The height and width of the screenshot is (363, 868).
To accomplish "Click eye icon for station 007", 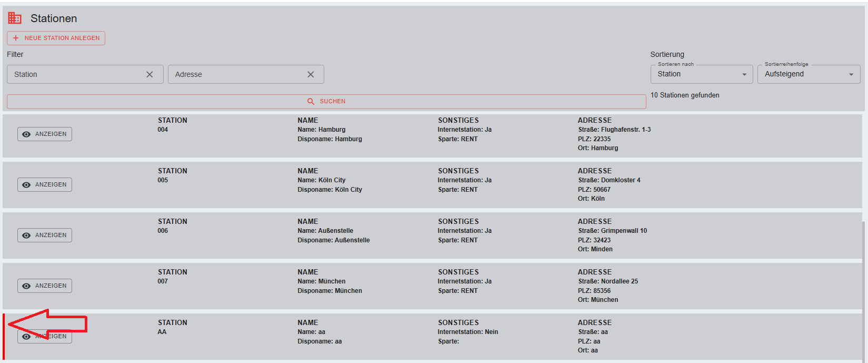I will click(26, 286).
